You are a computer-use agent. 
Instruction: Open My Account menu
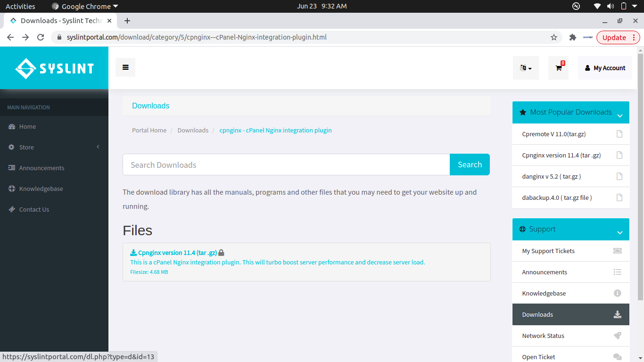(605, 68)
